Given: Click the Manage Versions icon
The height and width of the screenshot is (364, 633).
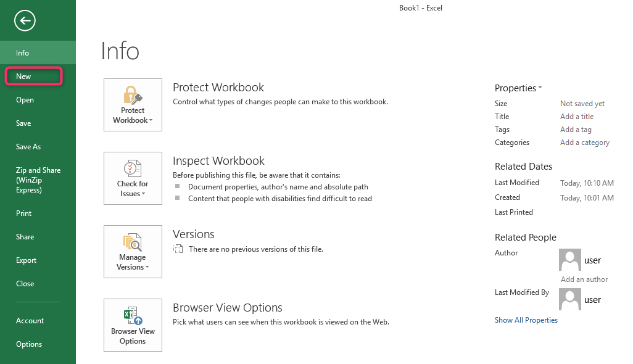Looking at the screenshot, I should coord(133,243).
